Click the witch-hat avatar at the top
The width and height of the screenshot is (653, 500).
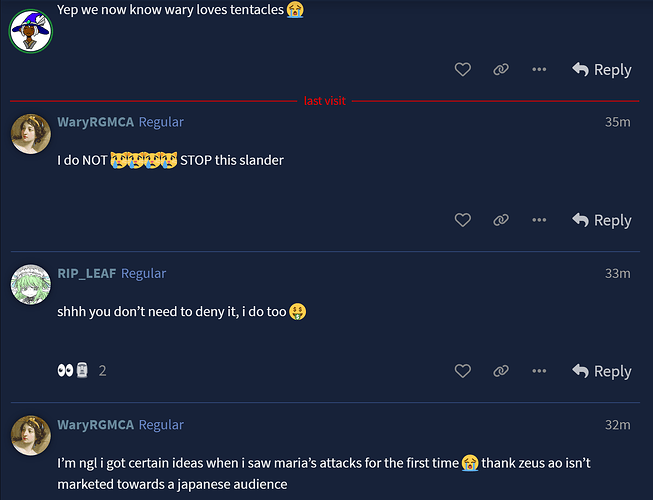click(30, 30)
